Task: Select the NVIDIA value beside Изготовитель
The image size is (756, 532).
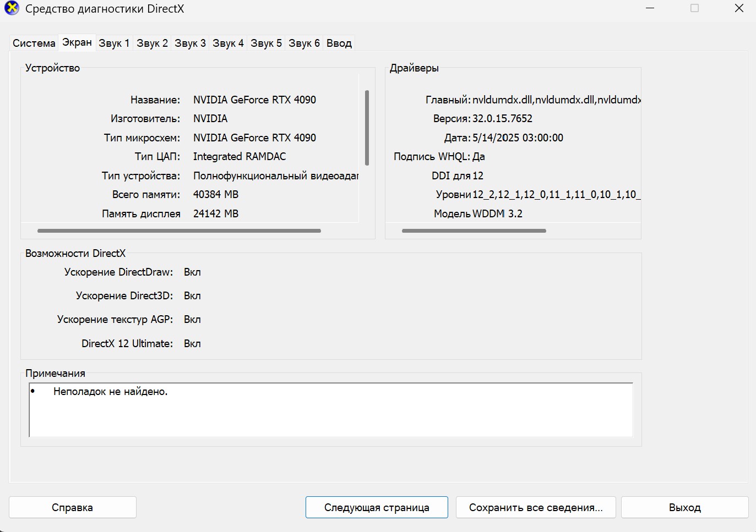Action: point(210,118)
